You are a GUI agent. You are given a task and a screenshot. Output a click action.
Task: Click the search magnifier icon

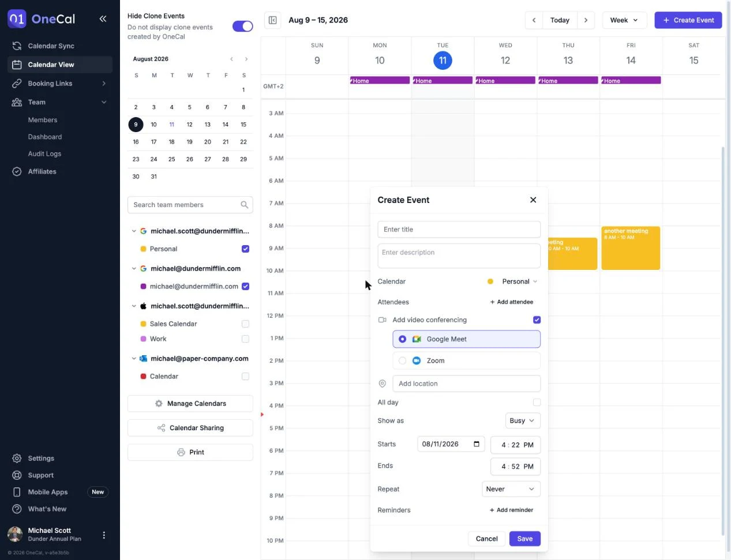point(245,205)
